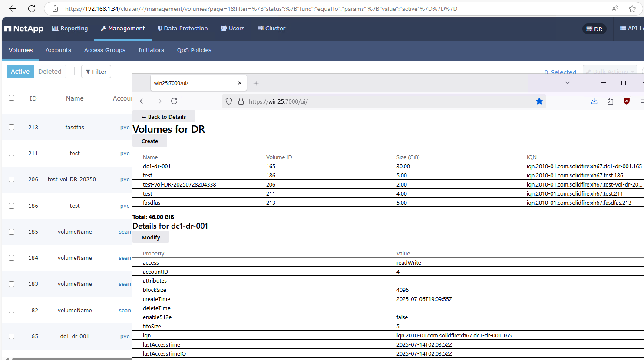Click Modify for dc1-dr-001 details

pos(151,237)
